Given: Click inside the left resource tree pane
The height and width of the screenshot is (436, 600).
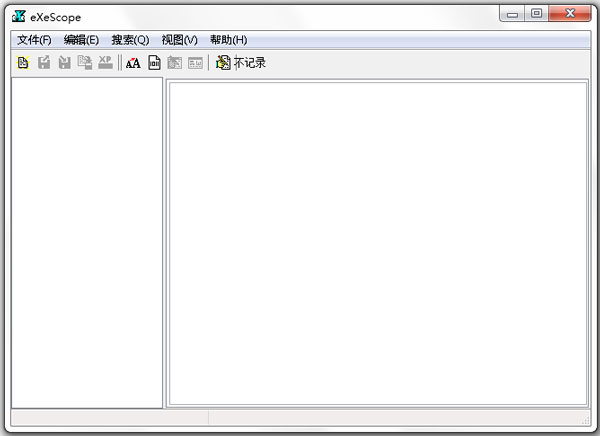Looking at the screenshot, I should tap(87, 243).
